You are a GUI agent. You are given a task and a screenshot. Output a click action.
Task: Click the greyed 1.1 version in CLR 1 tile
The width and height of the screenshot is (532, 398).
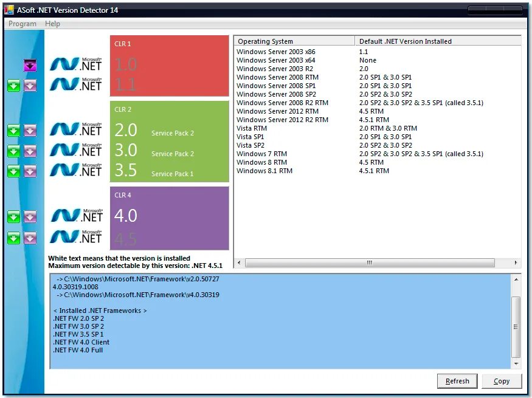point(126,84)
